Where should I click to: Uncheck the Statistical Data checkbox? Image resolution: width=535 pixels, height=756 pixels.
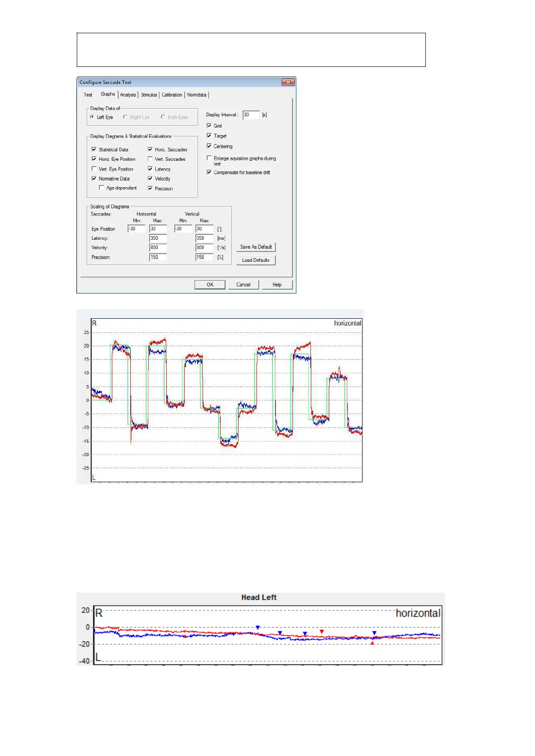coord(94,149)
